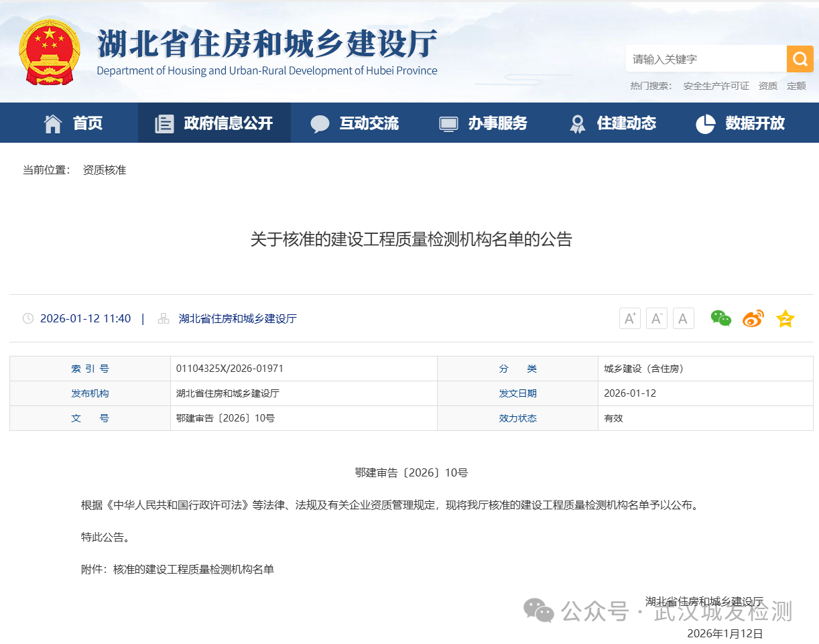The image size is (819, 644).
Task: Share the page via WeChat icon
Action: (x=721, y=318)
